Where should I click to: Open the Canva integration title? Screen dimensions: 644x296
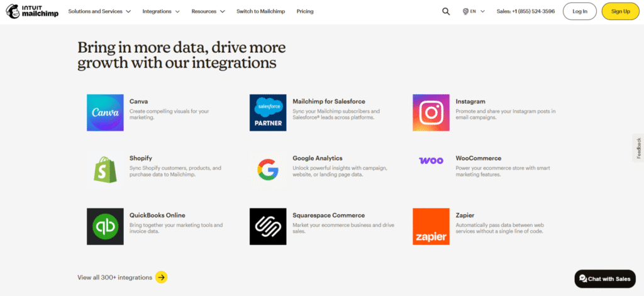click(138, 101)
